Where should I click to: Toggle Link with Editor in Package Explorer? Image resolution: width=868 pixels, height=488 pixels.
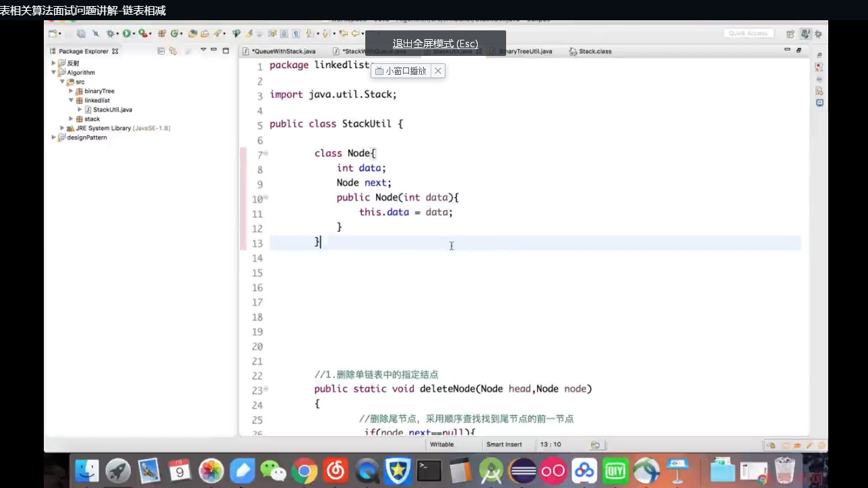tap(173, 51)
